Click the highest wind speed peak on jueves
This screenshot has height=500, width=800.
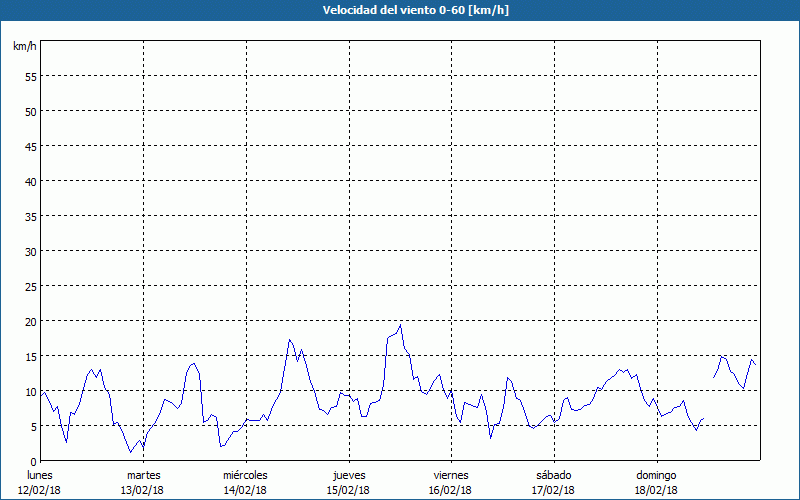click(401, 325)
